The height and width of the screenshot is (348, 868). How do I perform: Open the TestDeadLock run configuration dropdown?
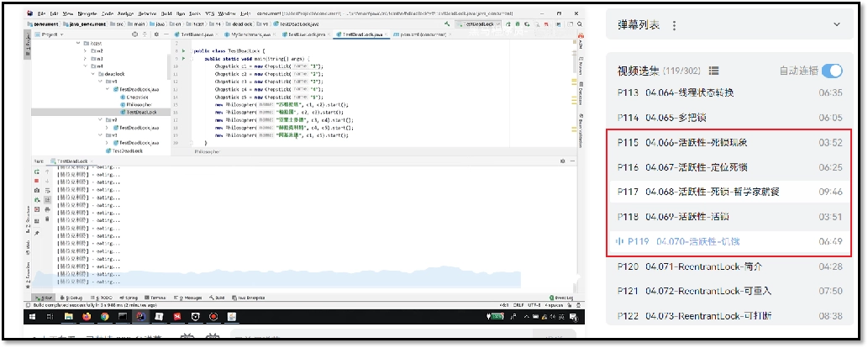point(478,24)
